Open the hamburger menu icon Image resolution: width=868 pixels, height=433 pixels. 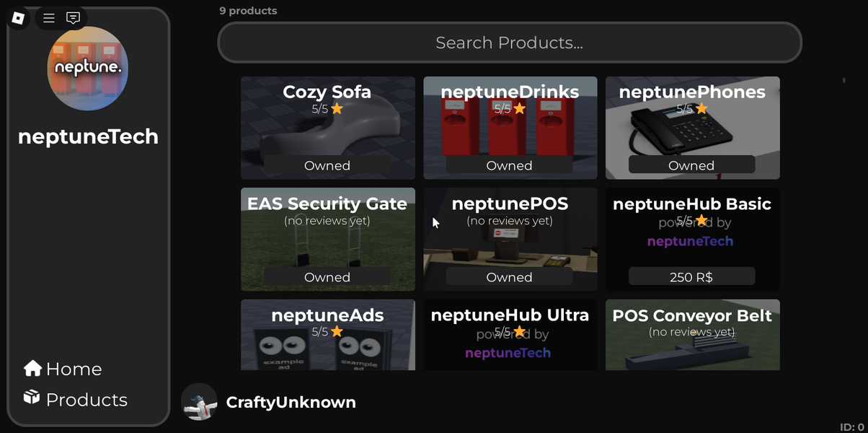pyautogui.click(x=49, y=18)
